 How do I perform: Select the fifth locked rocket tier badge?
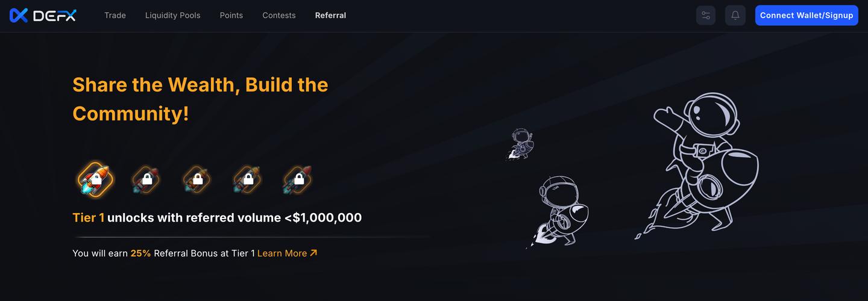coord(298,179)
